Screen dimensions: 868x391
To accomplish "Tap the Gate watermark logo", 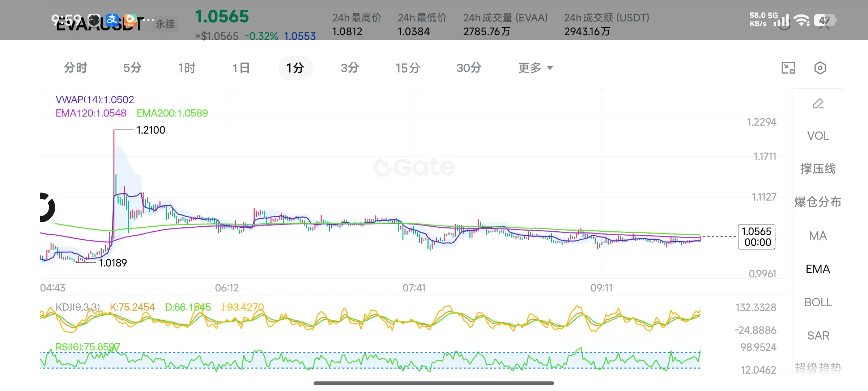I will [414, 167].
